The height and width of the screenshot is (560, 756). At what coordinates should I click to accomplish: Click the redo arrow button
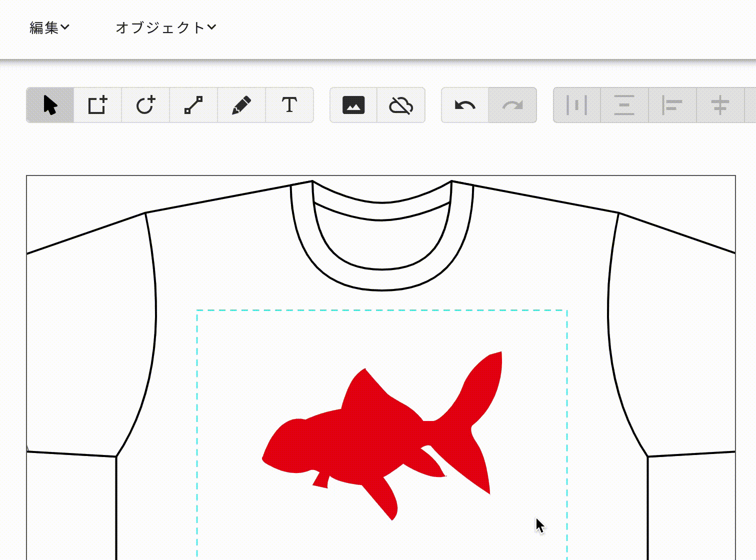[x=512, y=105]
